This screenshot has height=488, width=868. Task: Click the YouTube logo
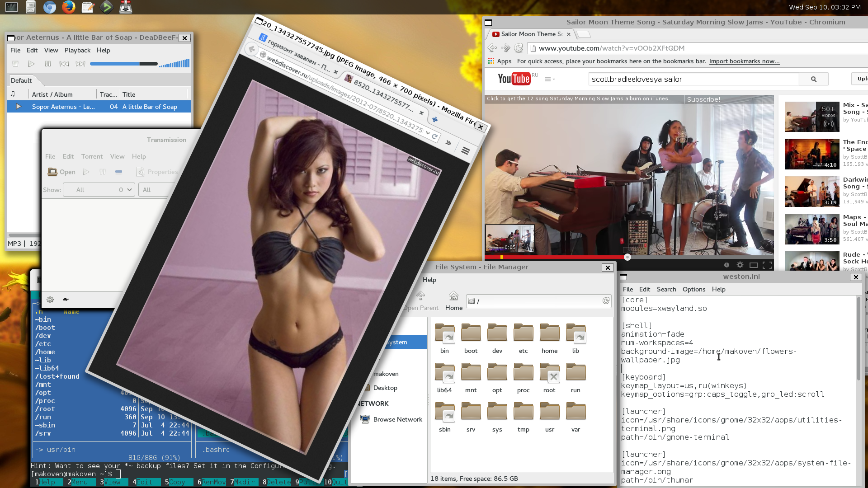(x=514, y=79)
